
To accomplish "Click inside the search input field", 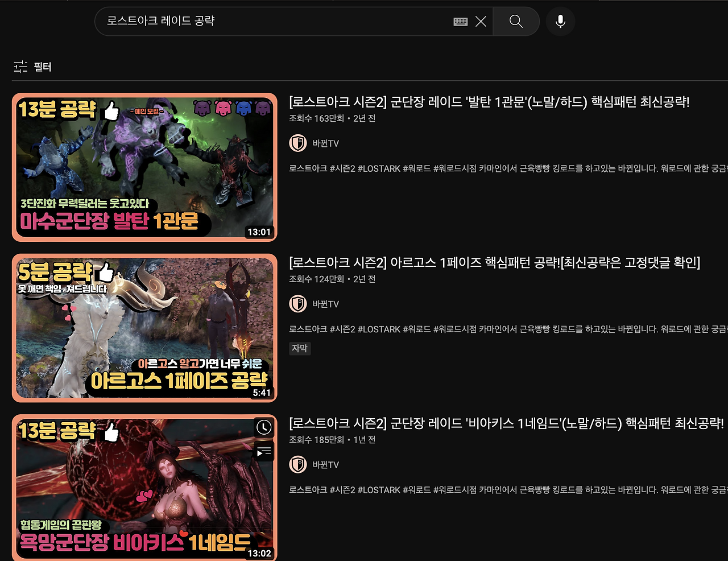I will (x=256, y=21).
